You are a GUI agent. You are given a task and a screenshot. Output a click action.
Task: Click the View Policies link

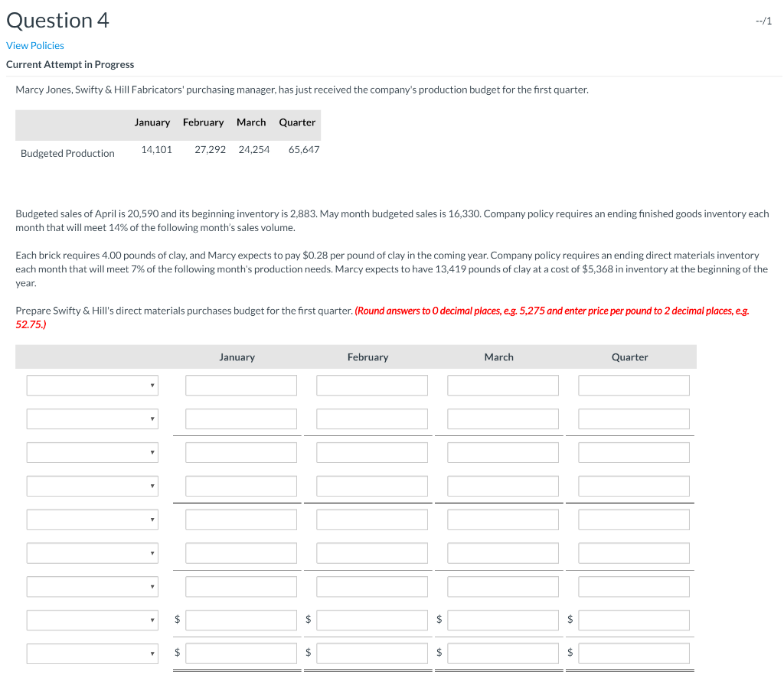34,45
